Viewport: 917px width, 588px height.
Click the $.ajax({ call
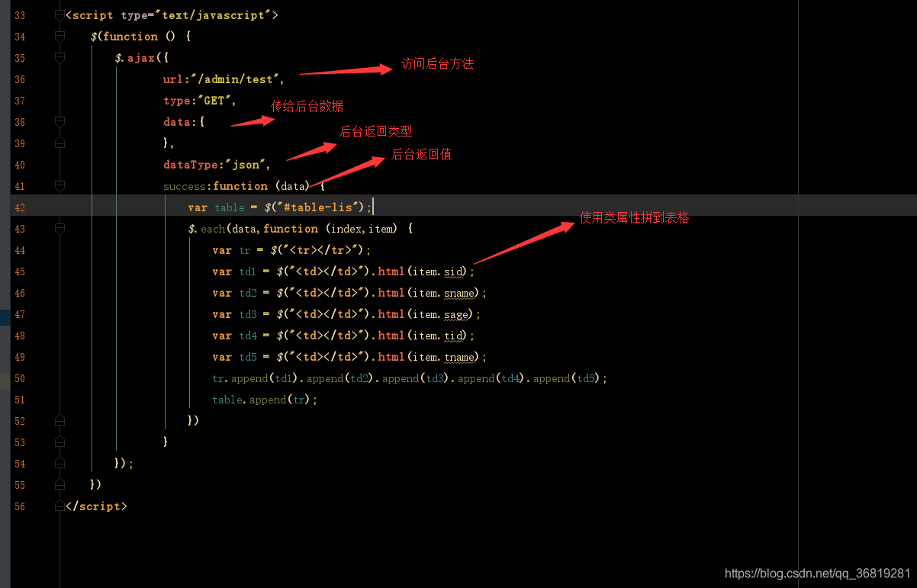click(x=141, y=58)
